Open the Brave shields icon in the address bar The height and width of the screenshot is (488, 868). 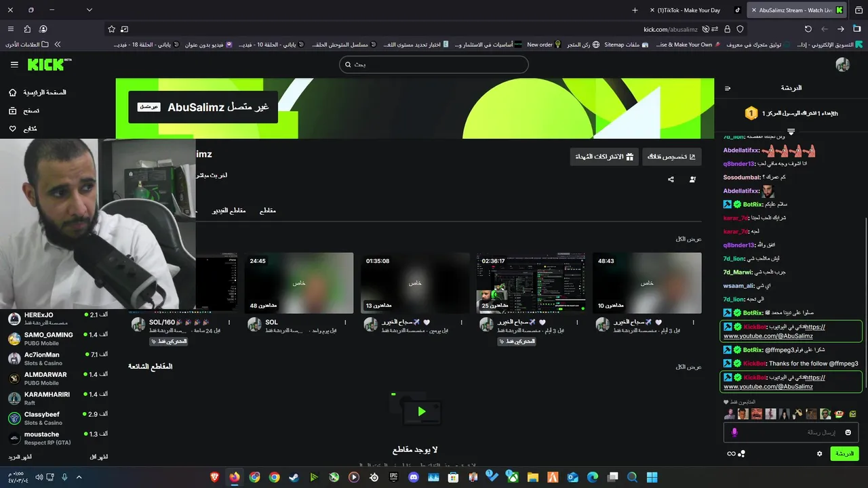click(x=740, y=29)
